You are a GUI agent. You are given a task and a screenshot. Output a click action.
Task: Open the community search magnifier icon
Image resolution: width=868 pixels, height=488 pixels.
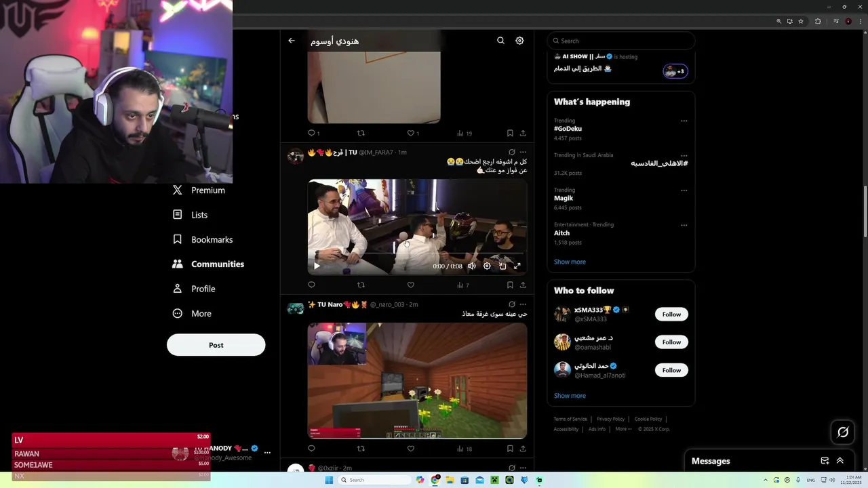500,41
